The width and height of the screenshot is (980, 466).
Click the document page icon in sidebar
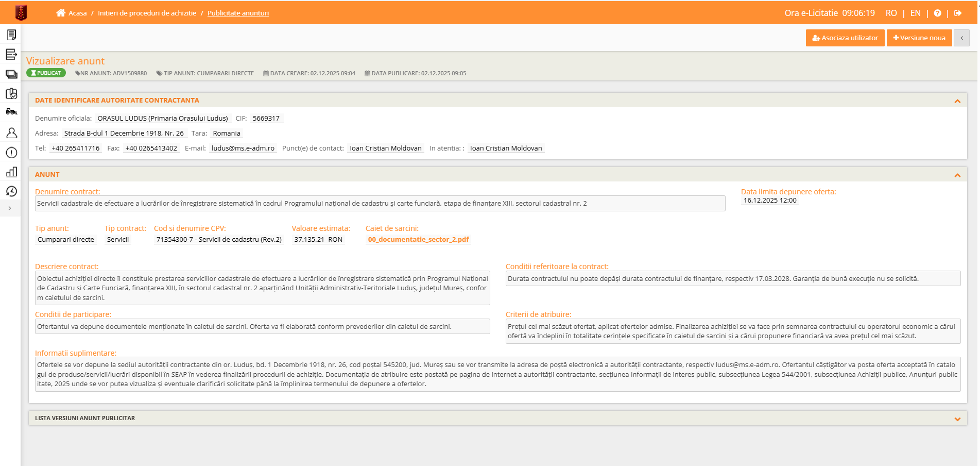(x=11, y=35)
